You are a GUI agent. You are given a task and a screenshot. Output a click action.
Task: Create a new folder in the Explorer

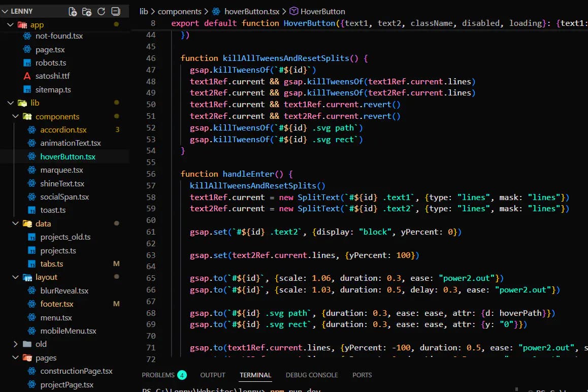86,11
